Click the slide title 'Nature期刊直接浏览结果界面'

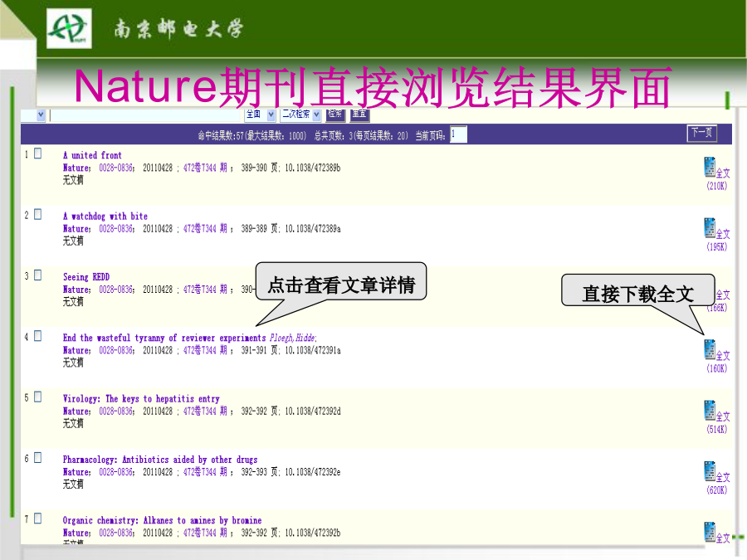click(373, 86)
